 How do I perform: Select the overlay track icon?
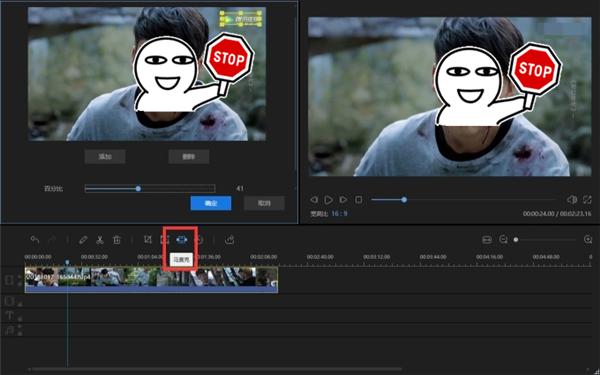[x=9, y=301]
